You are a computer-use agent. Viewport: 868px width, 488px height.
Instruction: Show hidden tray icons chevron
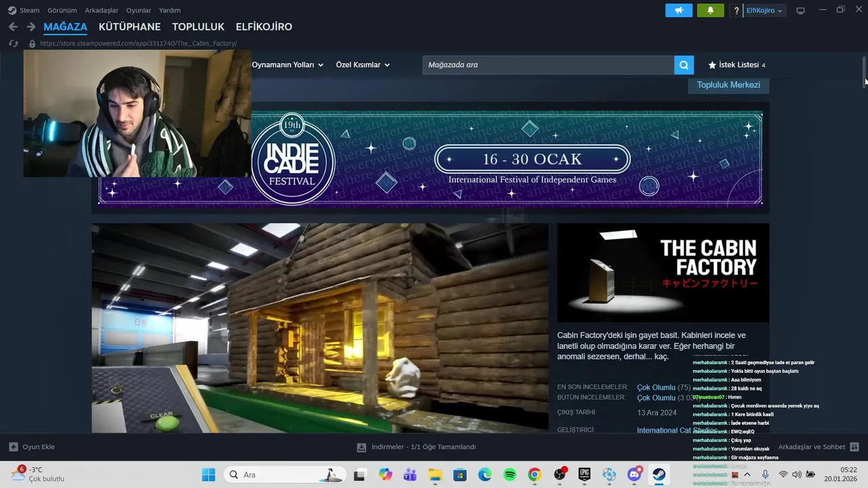747,474
